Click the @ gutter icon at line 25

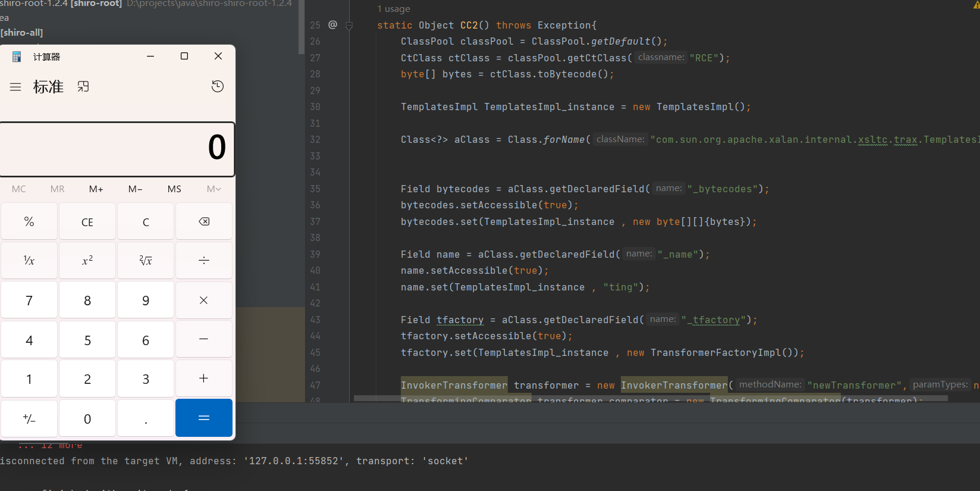(333, 24)
